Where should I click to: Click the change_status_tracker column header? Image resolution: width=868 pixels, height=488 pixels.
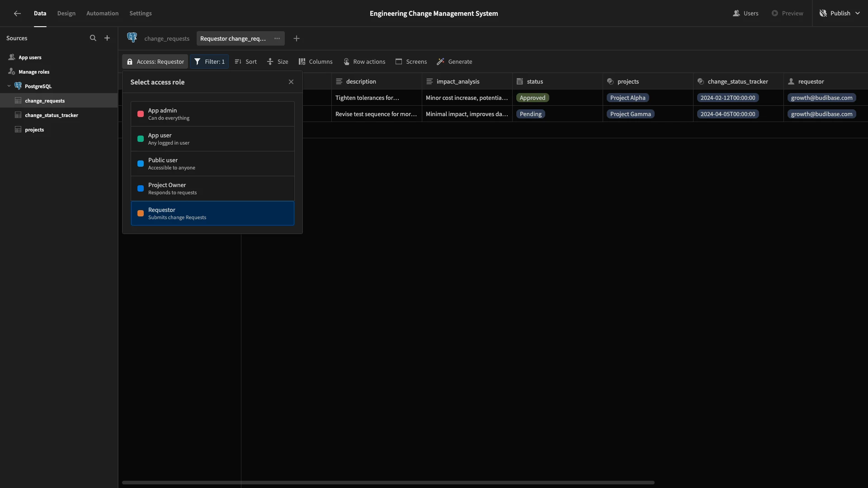[x=738, y=81]
